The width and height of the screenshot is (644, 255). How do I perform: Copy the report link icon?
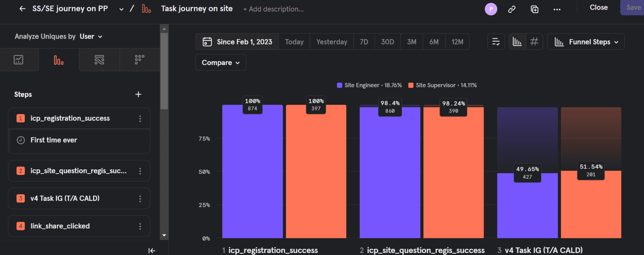tap(512, 9)
